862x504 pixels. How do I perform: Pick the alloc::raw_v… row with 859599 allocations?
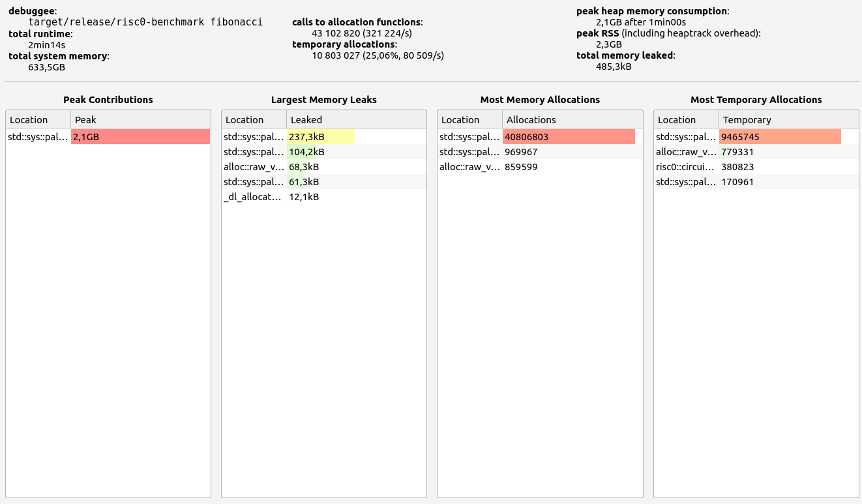539,167
